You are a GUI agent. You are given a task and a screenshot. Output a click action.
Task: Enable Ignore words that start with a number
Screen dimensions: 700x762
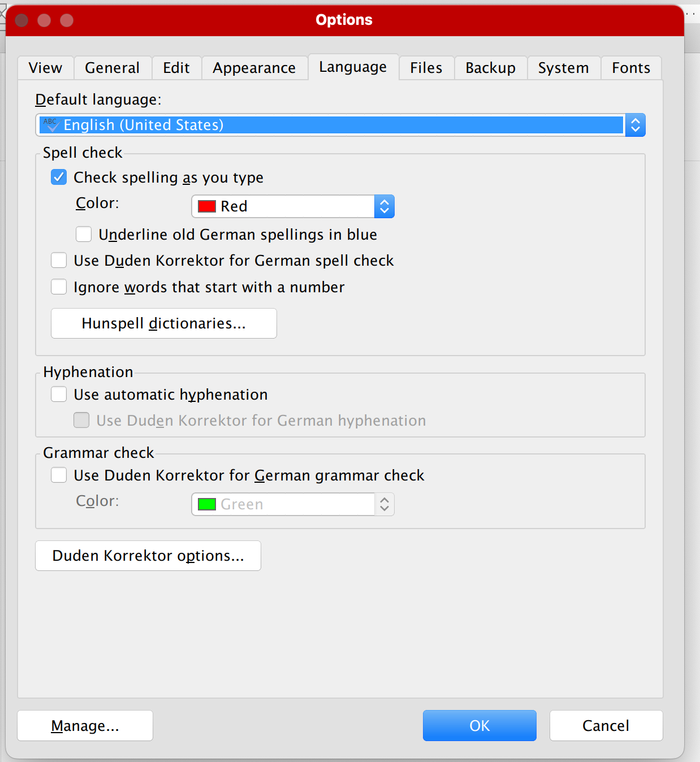(59, 287)
